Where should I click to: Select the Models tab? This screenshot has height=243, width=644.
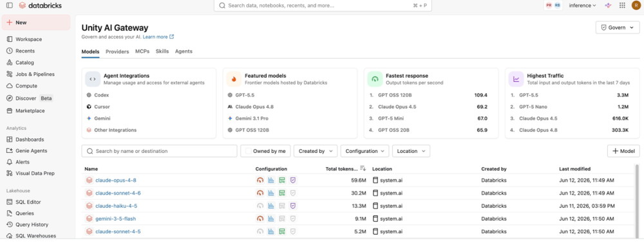click(90, 51)
